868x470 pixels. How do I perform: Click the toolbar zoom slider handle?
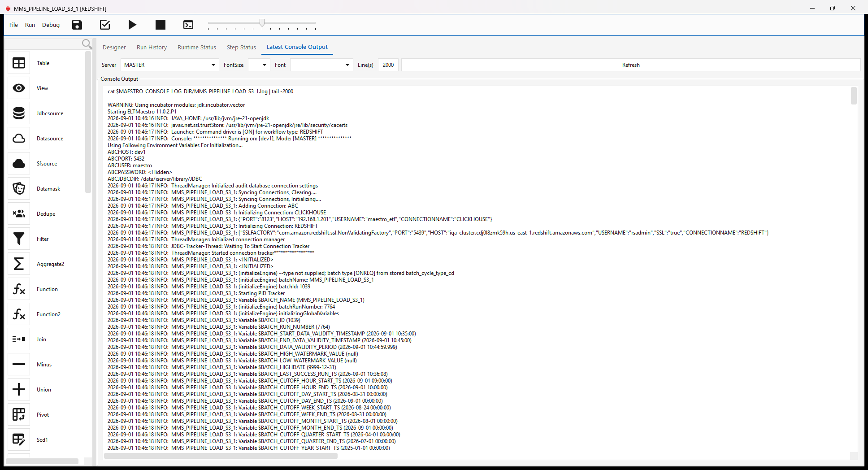click(262, 22)
